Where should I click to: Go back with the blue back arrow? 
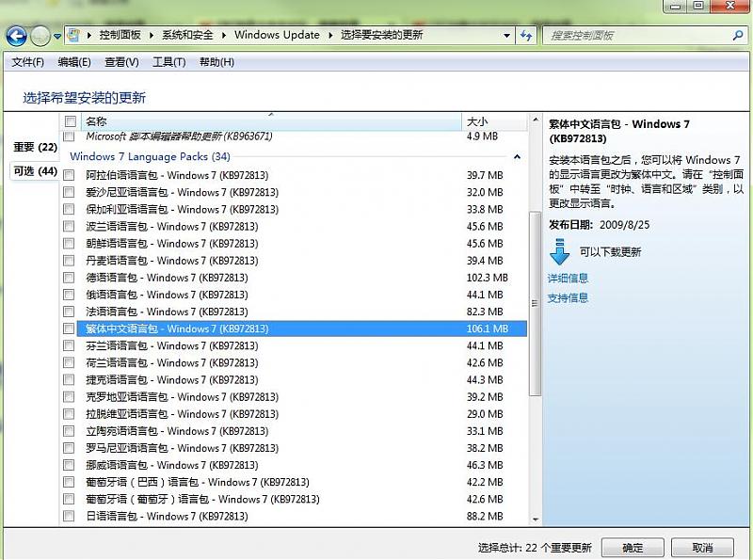[x=16, y=36]
